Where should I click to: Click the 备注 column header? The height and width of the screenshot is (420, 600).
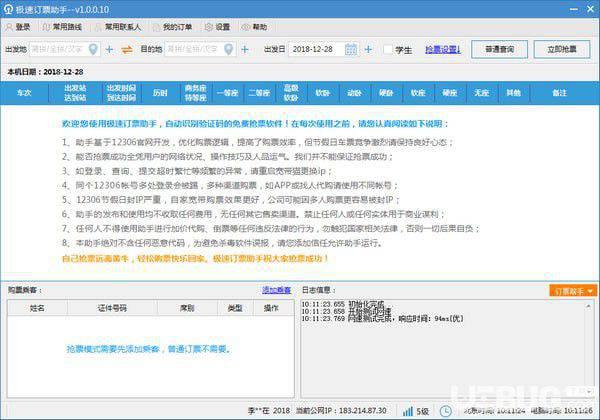click(x=560, y=93)
